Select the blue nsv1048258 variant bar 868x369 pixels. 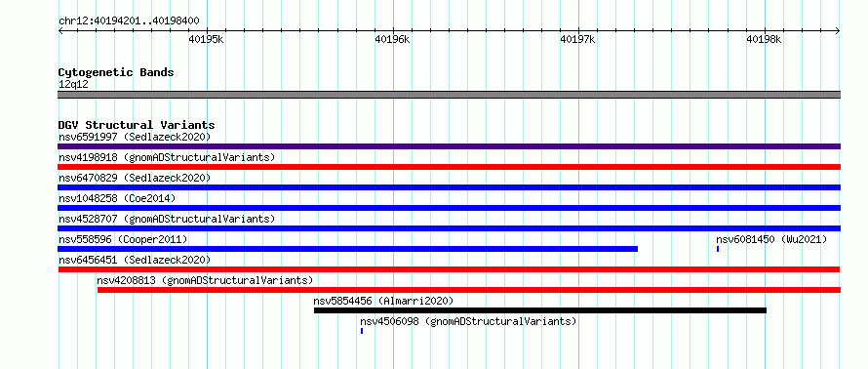click(x=449, y=208)
